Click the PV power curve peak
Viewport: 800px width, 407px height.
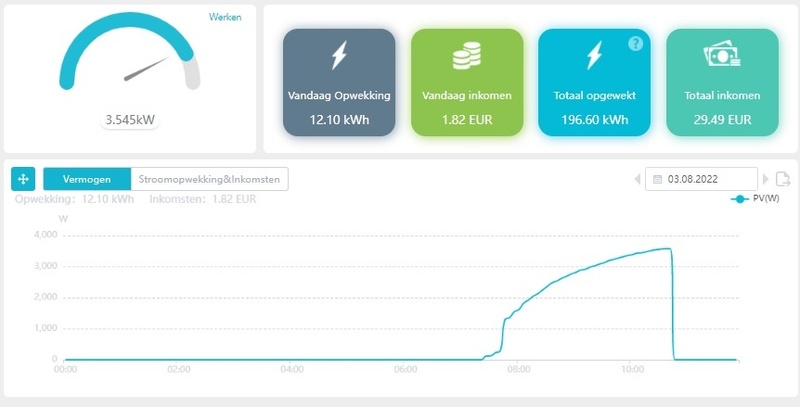pos(666,248)
